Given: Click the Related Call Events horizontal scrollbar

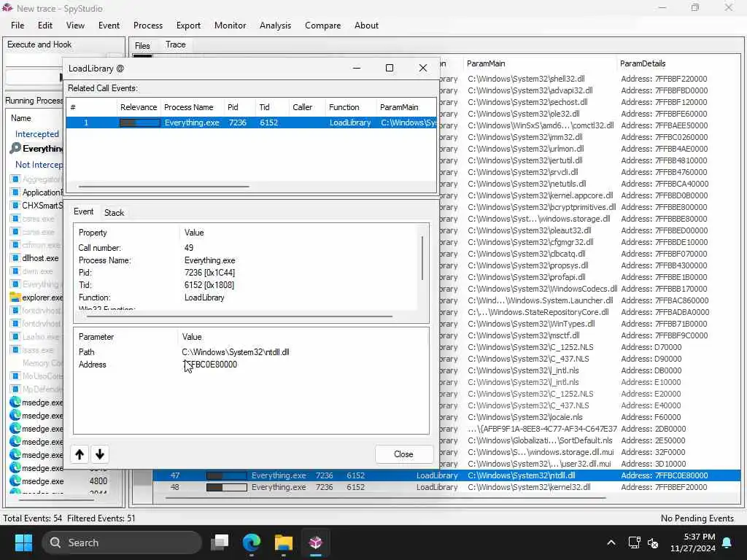Looking at the screenshot, I should pyautogui.click(x=164, y=187).
